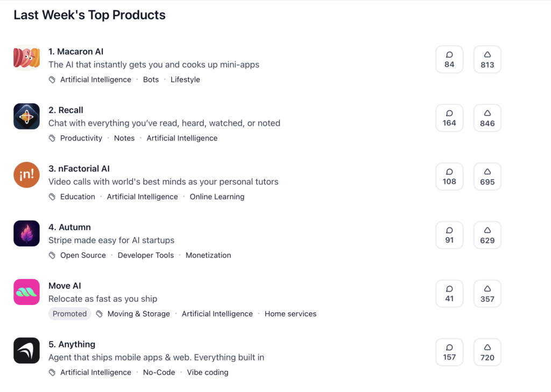Open the Online Learning topic tag

(217, 197)
